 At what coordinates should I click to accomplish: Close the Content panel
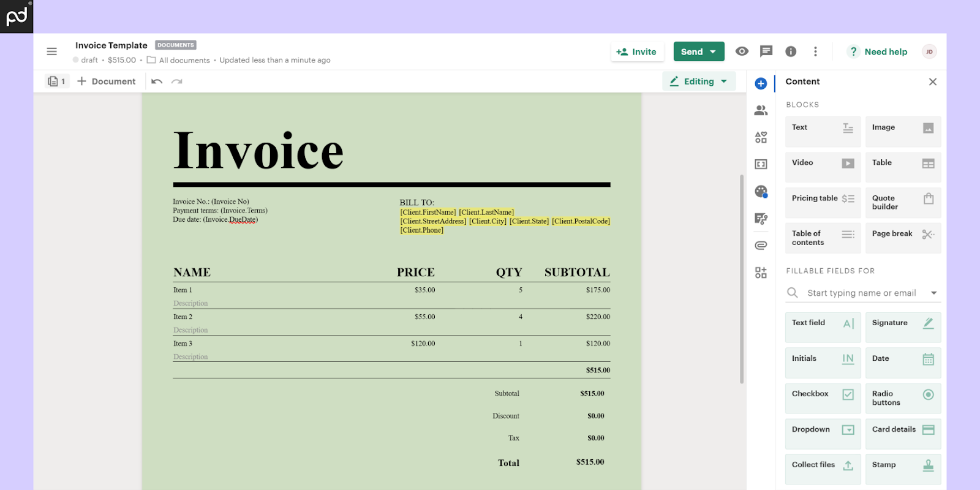[x=932, y=81]
